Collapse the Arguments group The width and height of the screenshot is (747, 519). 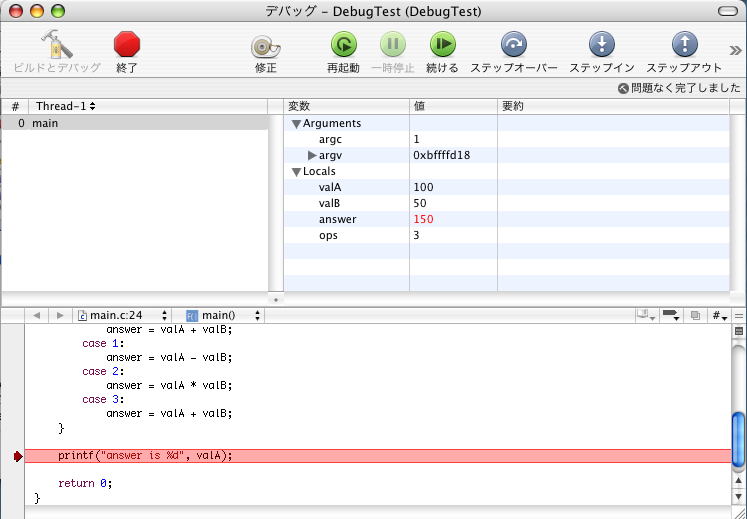point(296,124)
